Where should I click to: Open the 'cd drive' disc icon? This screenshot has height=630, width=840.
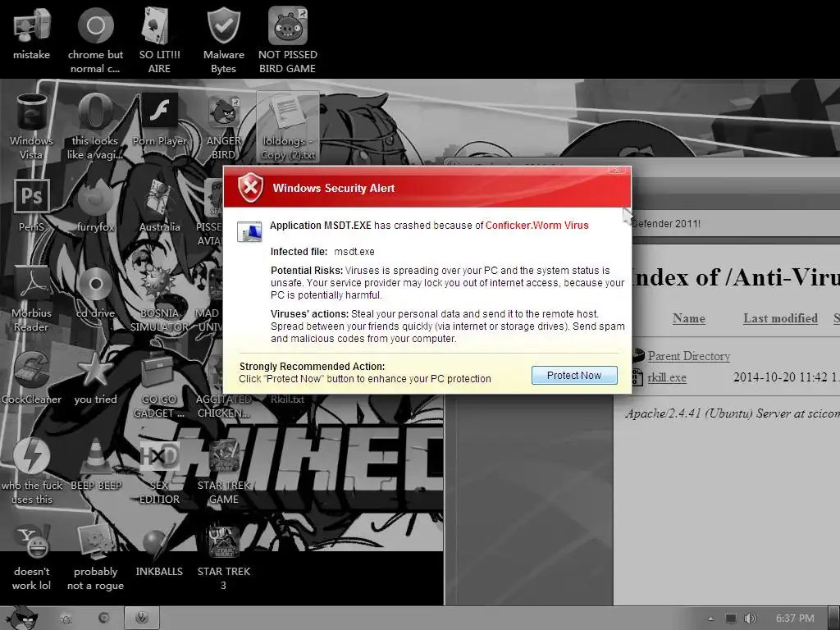click(x=95, y=283)
